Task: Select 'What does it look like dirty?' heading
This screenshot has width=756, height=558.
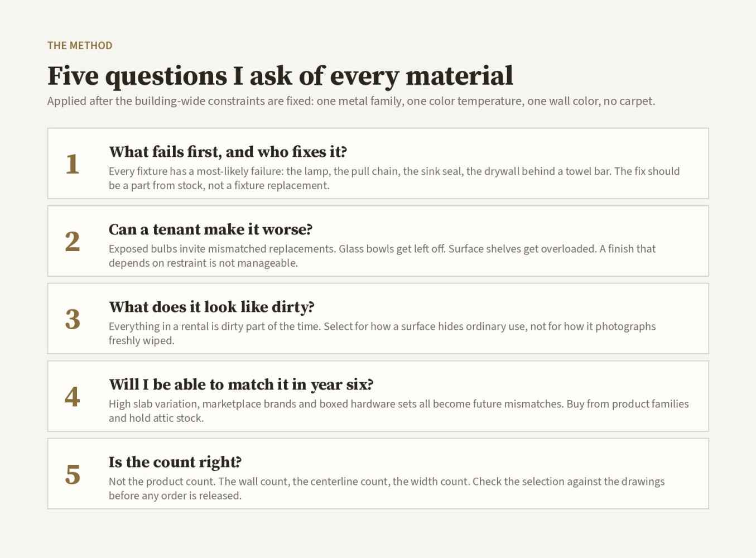Action: [x=211, y=307]
